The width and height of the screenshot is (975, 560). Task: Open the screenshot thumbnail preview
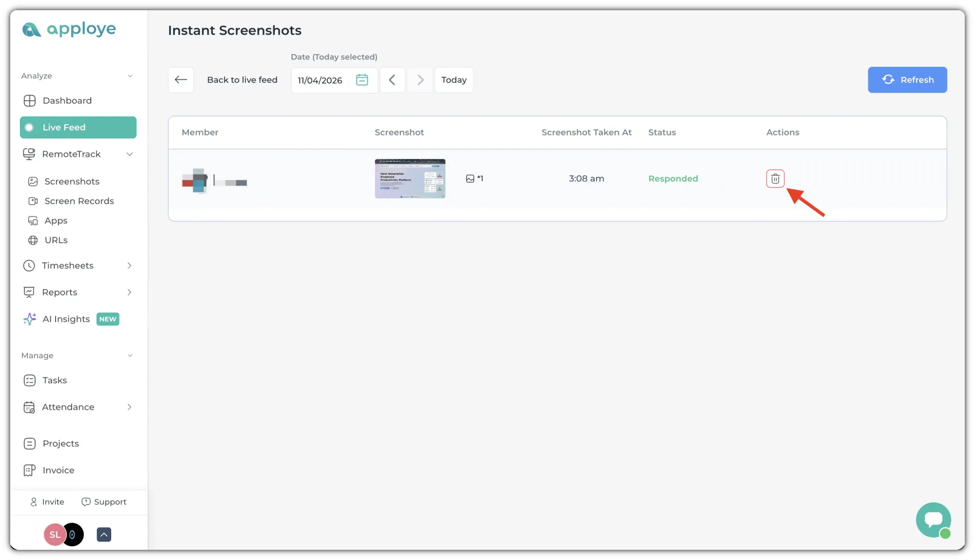[x=409, y=178]
